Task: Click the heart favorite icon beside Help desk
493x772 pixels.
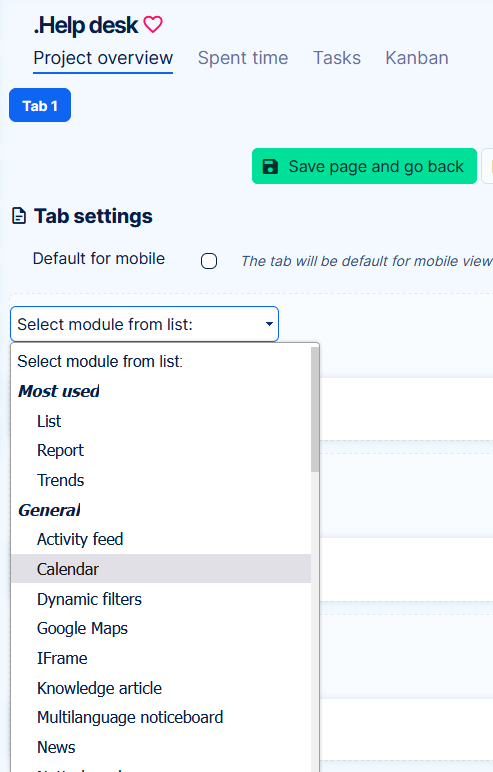Action: coord(153,24)
